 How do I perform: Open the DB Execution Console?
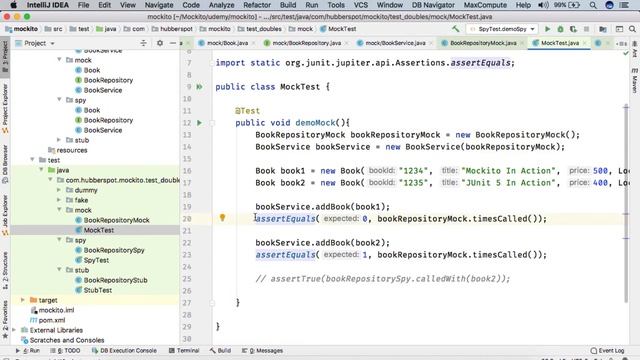pos(124,351)
